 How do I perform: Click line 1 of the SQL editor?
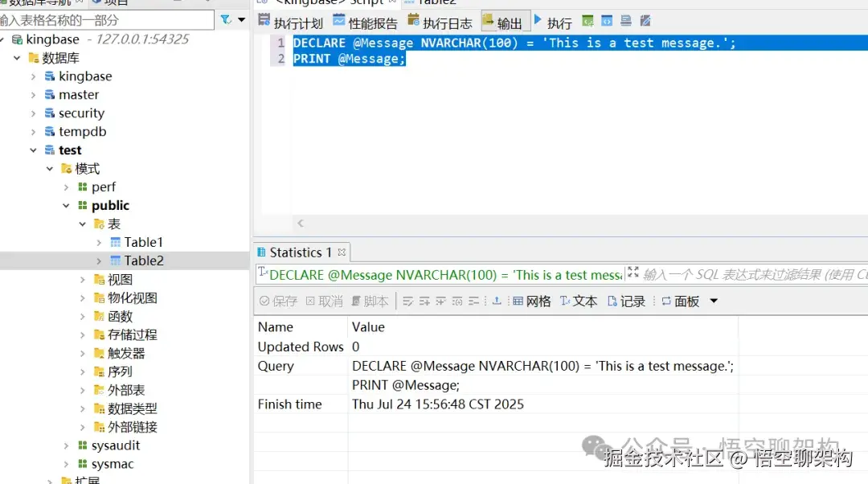514,43
